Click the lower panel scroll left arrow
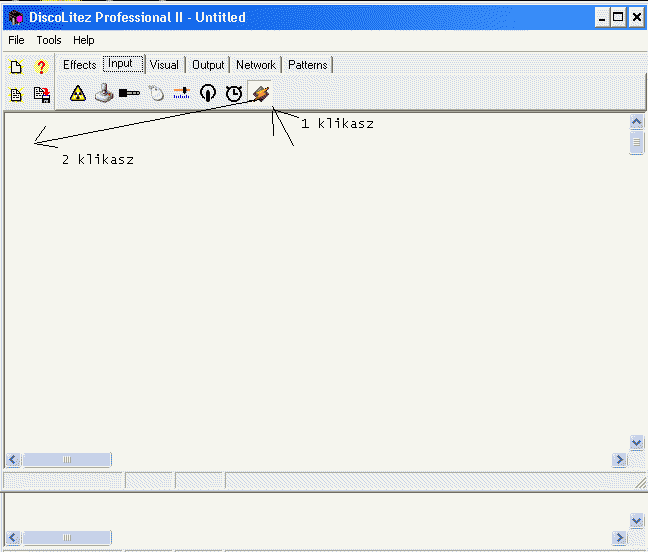Viewport: 648px width, 552px height. [13, 538]
